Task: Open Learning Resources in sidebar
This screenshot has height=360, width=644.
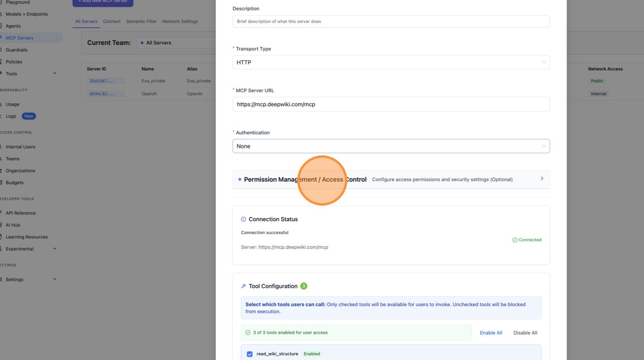Action: coord(27,237)
